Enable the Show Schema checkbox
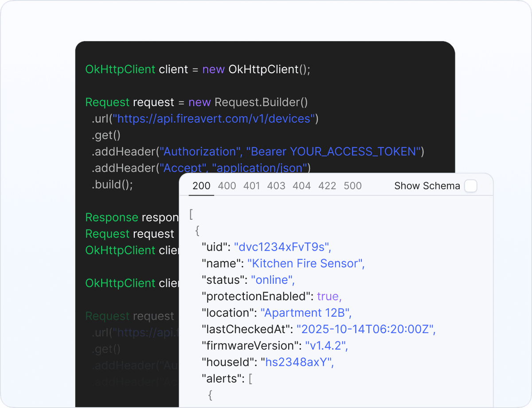 [471, 186]
